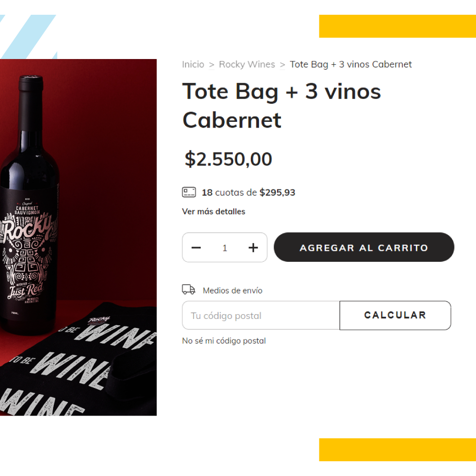Click the credit card installments icon
476x476 pixels.
pos(189,192)
